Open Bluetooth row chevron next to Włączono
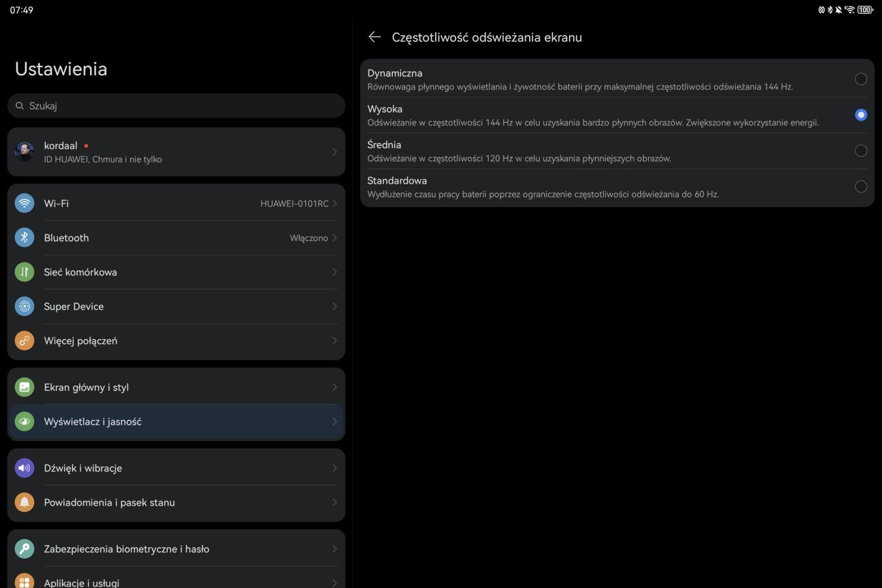This screenshot has width=882, height=588. click(335, 238)
